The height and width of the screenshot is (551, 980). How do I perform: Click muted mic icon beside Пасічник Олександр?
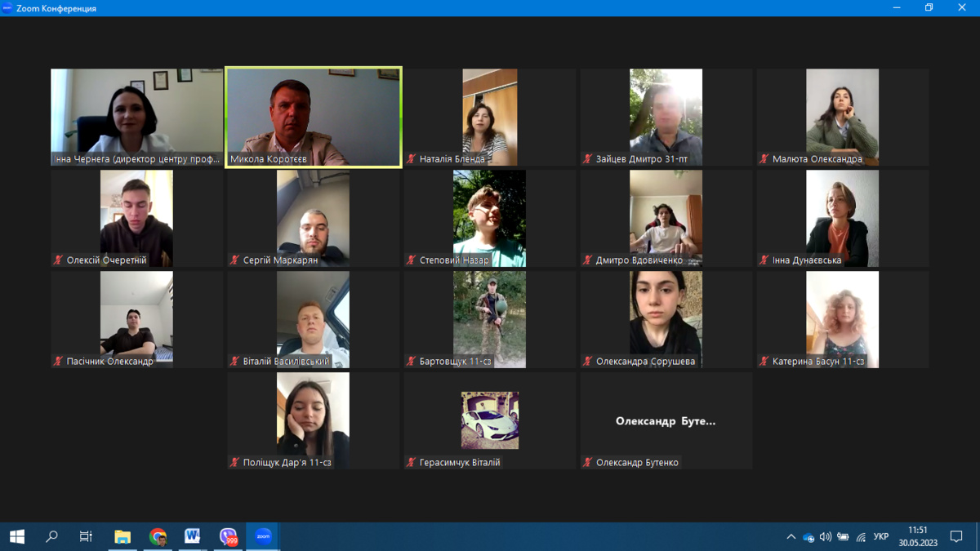pos(59,361)
